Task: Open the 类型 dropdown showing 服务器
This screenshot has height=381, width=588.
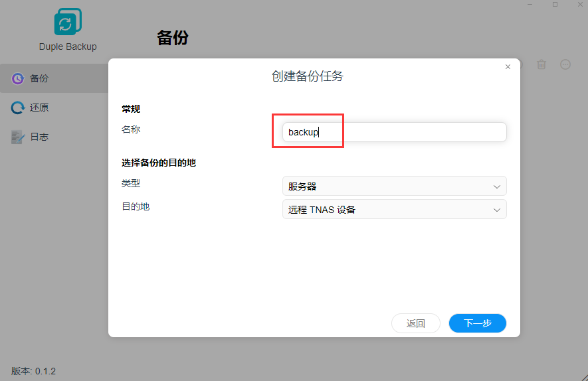Action: coord(393,186)
